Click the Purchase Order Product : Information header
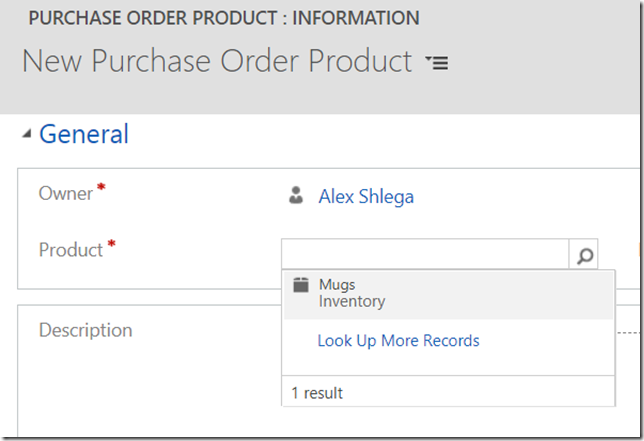Screen dimensions: 644x441 pos(224,18)
